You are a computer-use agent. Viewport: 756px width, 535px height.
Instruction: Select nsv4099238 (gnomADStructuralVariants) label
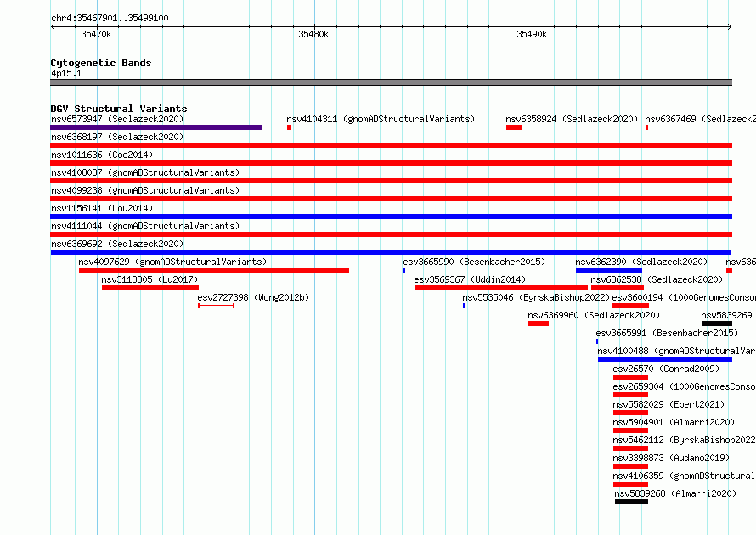(x=145, y=190)
